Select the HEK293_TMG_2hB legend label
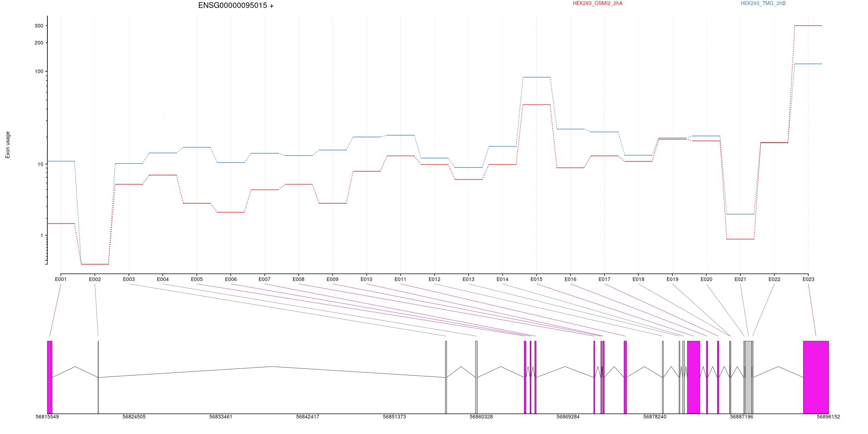 click(763, 3)
